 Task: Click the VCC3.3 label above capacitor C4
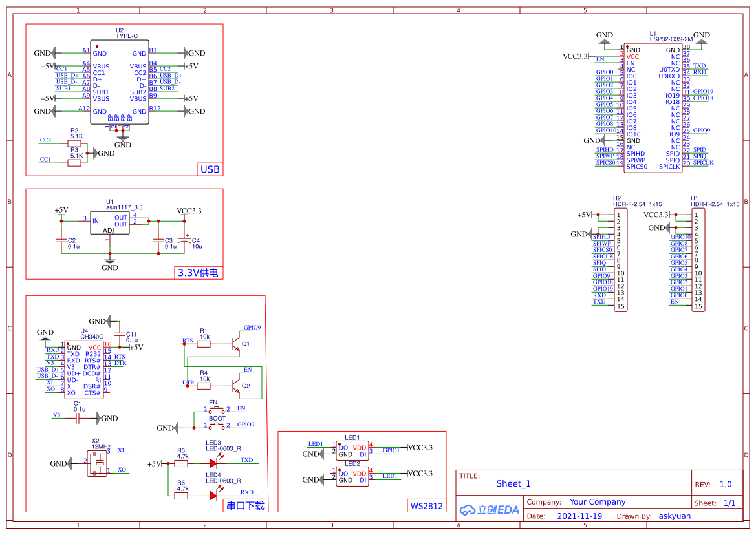pyautogui.click(x=189, y=211)
